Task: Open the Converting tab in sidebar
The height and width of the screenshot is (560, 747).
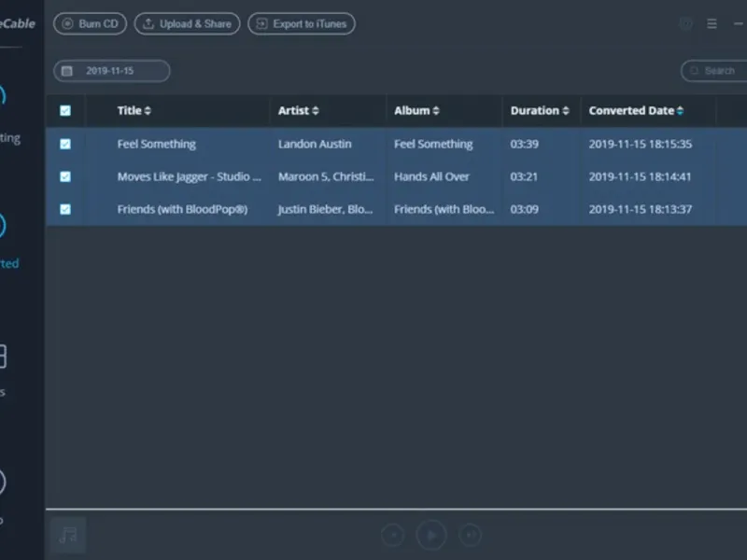Action: 5,114
